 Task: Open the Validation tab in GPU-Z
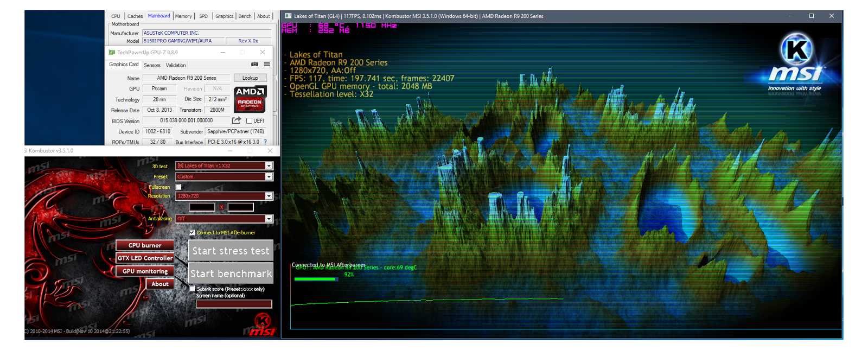(176, 65)
